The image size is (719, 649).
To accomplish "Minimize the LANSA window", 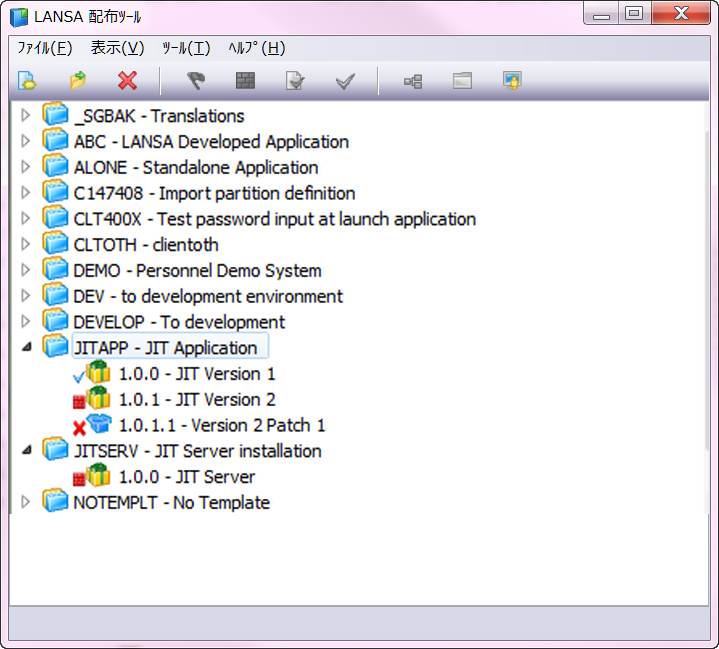I will click(602, 13).
